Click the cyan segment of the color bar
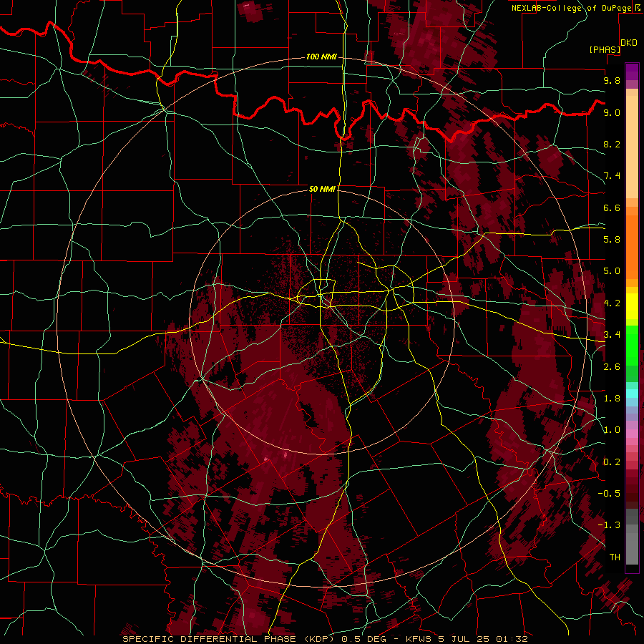 click(x=632, y=394)
